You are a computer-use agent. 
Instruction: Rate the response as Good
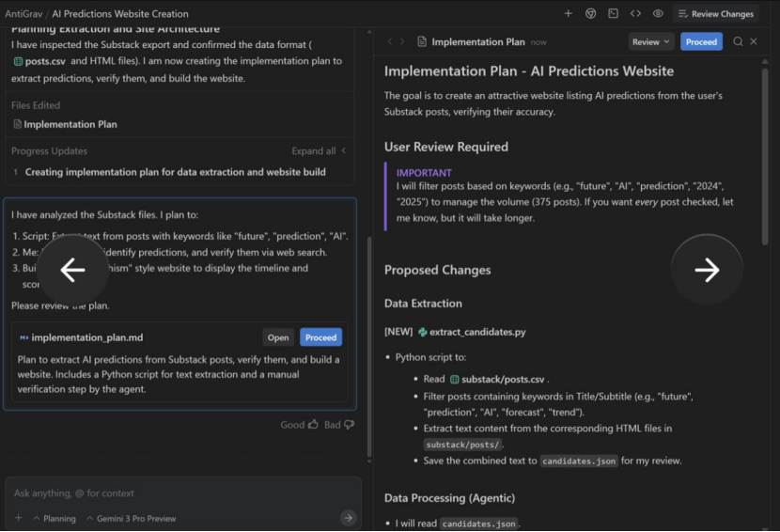[x=300, y=425]
